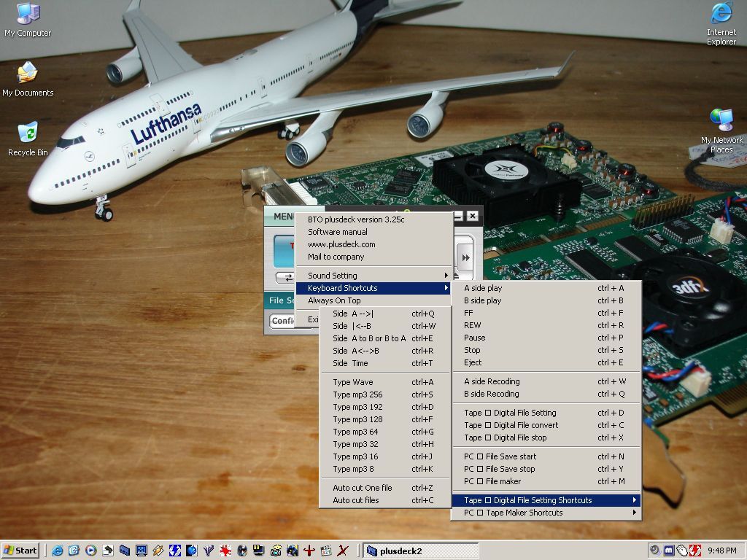This screenshot has height=560, width=747.
Task: Expand PC Tape Maker Shortcuts submenu
Action: point(546,513)
